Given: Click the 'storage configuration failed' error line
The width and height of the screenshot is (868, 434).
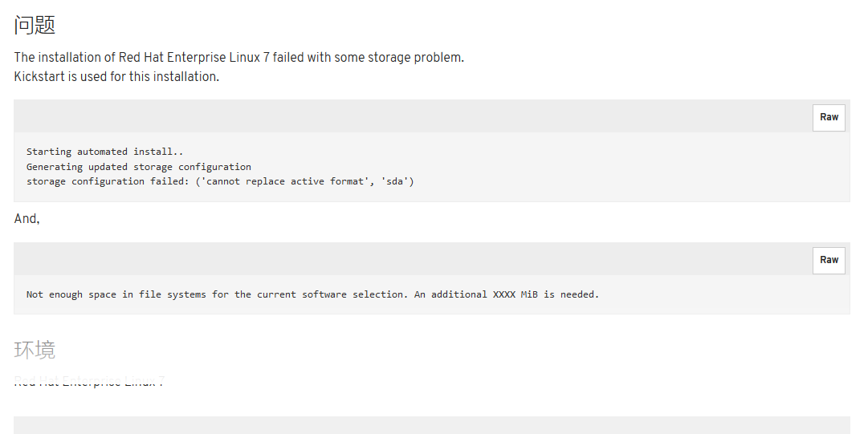Looking at the screenshot, I should point(220,181).
